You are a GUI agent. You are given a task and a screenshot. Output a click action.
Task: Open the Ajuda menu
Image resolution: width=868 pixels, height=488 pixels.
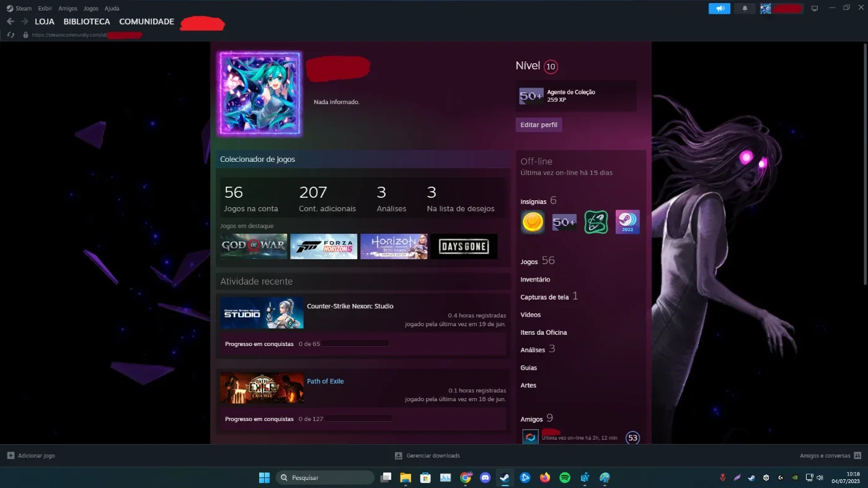tap(112, 9)
